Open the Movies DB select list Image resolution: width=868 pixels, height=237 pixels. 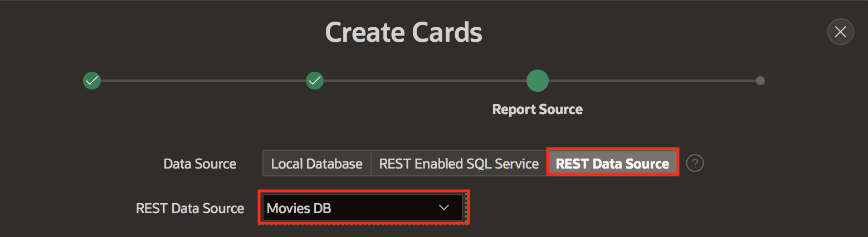363,208
